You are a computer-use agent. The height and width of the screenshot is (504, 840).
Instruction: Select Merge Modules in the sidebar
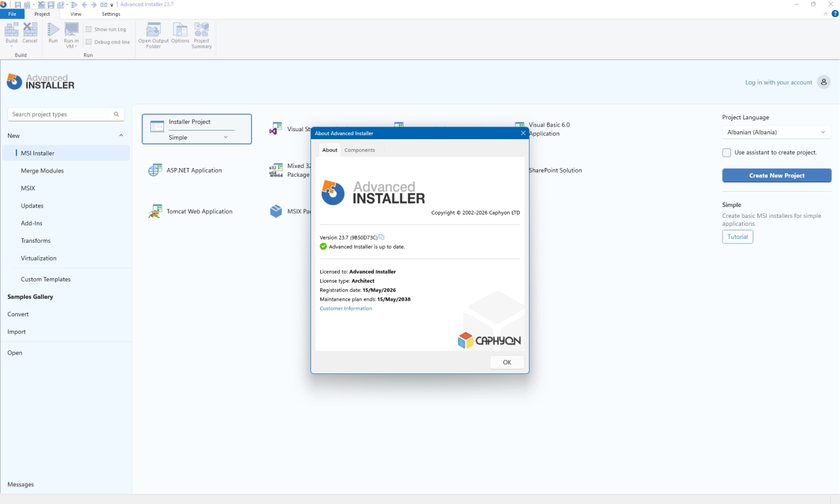click(42, 171)
